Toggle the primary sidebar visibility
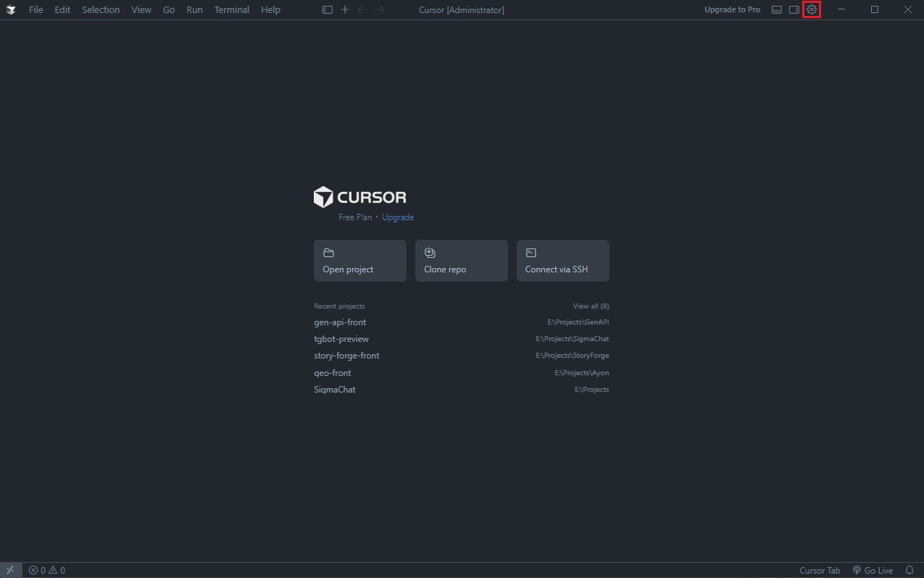The height and width of the screenshot is (578, 924). coord(327,9)
